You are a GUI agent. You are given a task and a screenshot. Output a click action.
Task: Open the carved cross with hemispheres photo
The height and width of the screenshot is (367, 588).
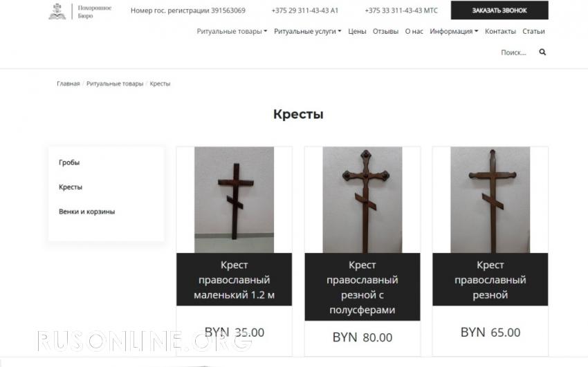point(362,200)
